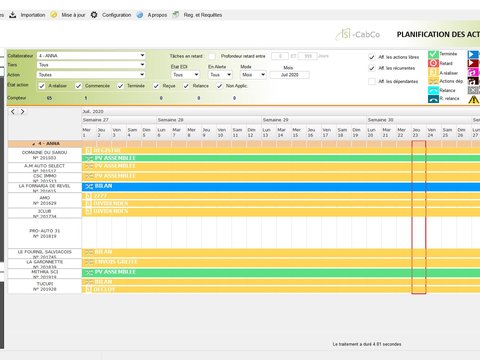Open the A propos menu

tap(157, 15)
